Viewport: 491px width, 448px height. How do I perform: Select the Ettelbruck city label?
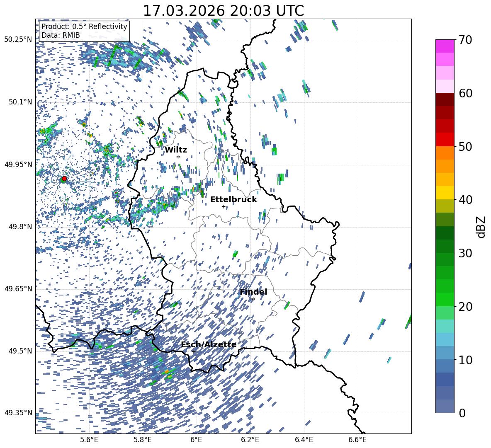(233, 200)
